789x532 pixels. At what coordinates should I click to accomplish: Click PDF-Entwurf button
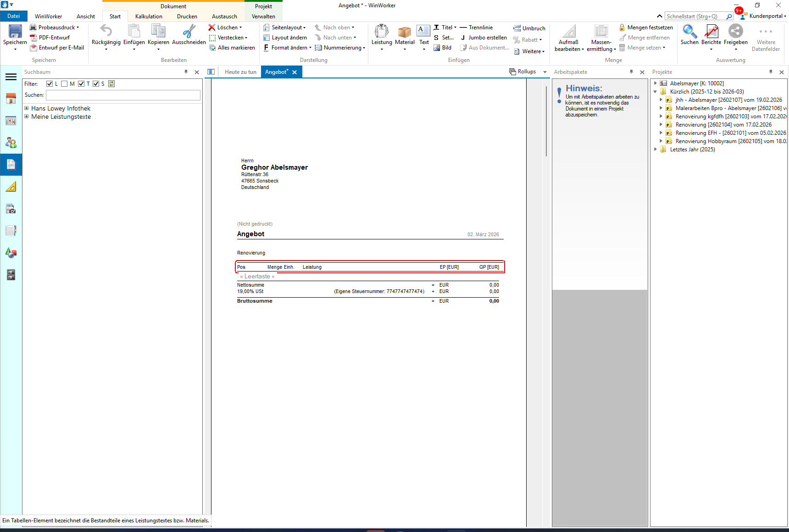(x=54, y=38)
